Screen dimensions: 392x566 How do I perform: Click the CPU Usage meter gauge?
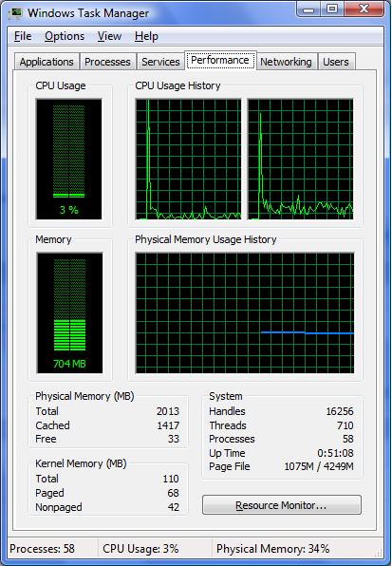pos(69,159)
